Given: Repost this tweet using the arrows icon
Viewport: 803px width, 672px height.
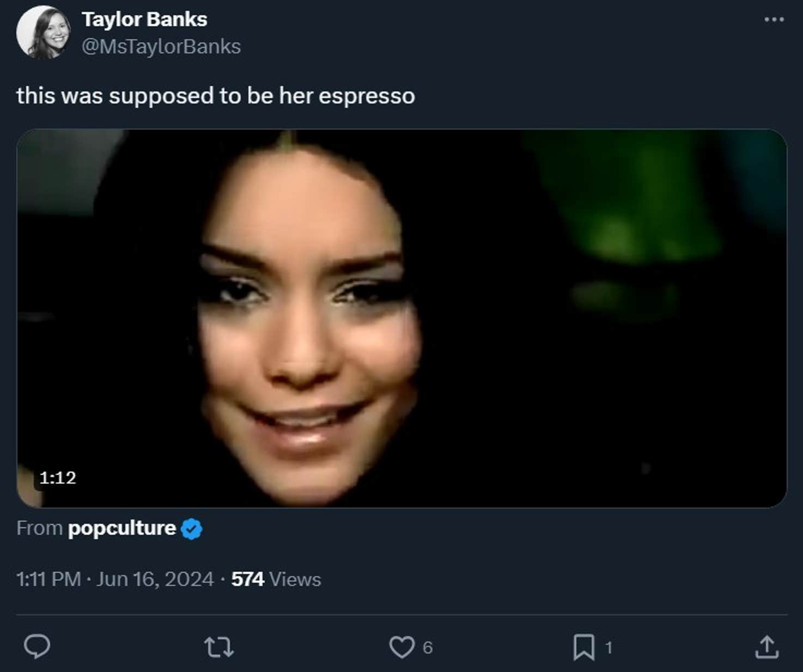Looking at the screenshot, I should pyautogui.click(x=219, y=647).
